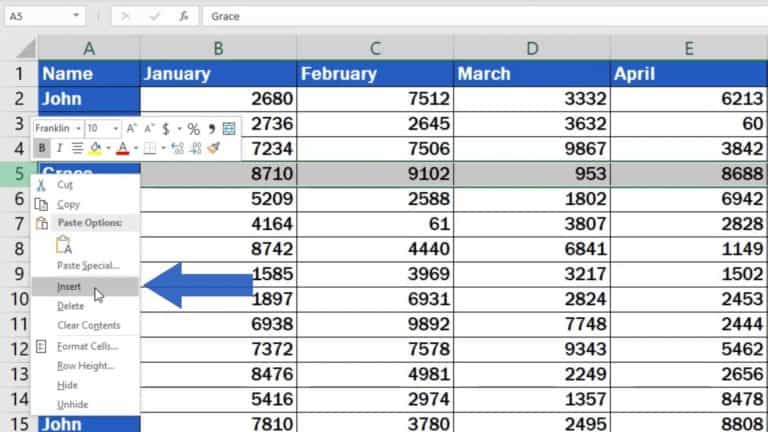Toggle Bold in the mini toolbar
The height and width of the screenshot is (432, 768).
42,148
